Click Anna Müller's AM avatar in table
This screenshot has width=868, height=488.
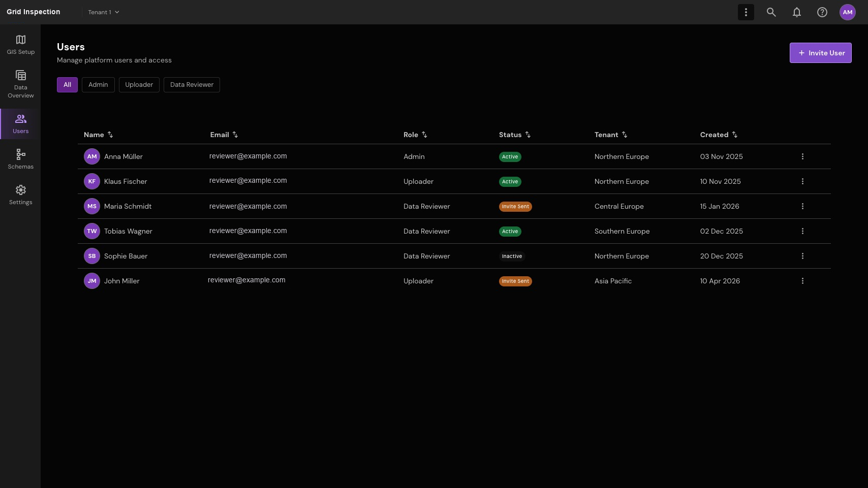(92, 156)
